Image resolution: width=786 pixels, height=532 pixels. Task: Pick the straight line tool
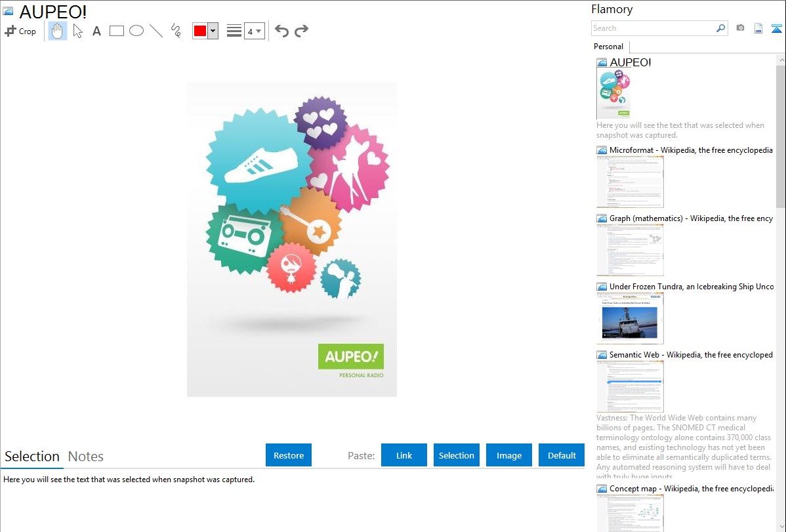coord(156,31)
